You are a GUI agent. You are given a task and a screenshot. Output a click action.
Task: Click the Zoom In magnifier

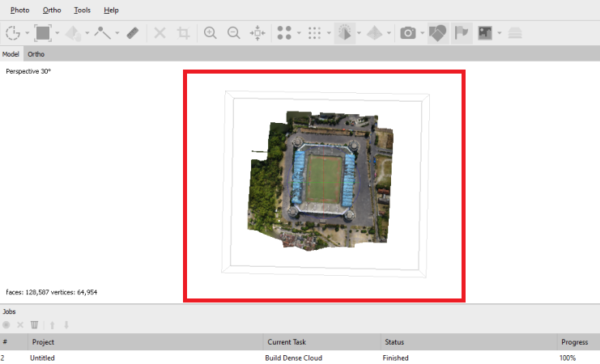[210, 33]
